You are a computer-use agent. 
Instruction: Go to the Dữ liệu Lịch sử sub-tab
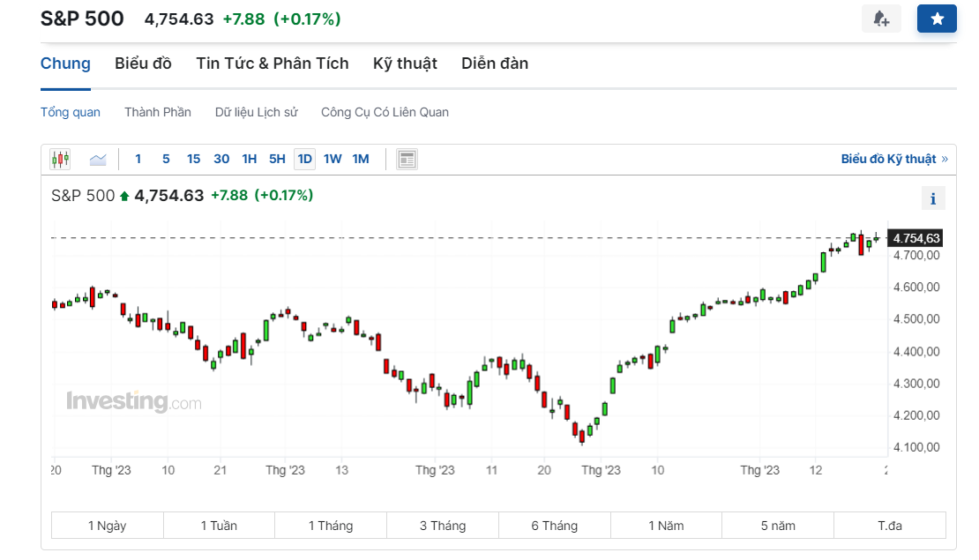(x=257, y=112)
